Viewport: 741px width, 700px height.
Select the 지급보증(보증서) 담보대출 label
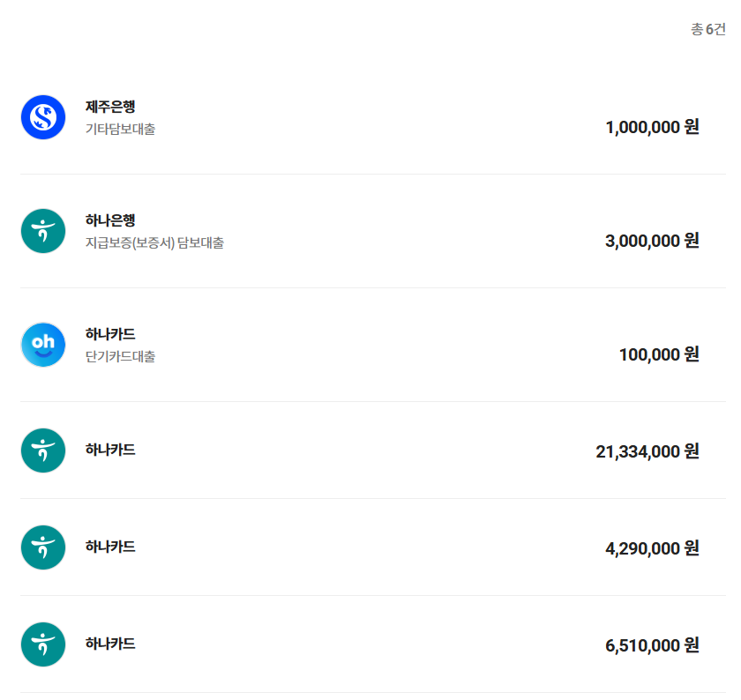pos(154,243)
